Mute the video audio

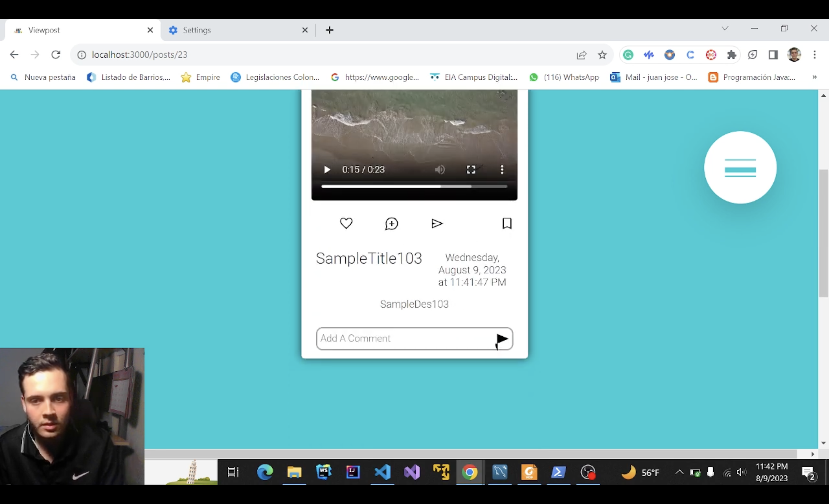pos(440,169)
